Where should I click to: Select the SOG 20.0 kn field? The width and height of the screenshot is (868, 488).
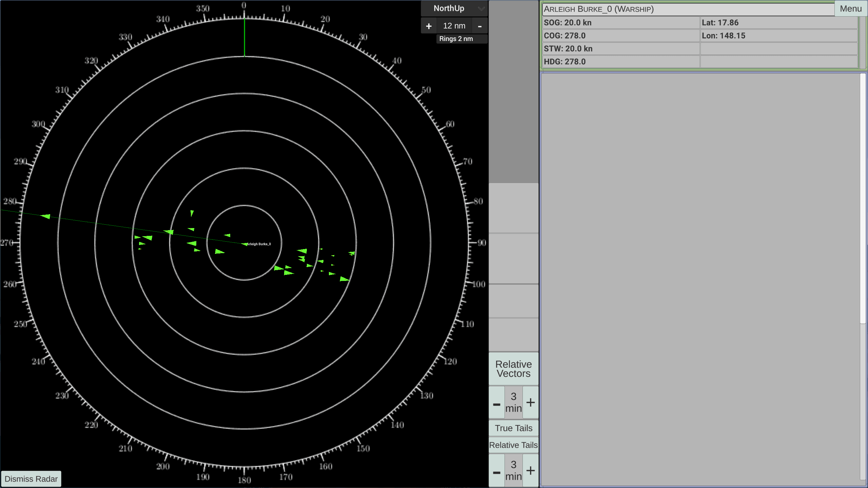pyautogui.click(x=621, y=23)
